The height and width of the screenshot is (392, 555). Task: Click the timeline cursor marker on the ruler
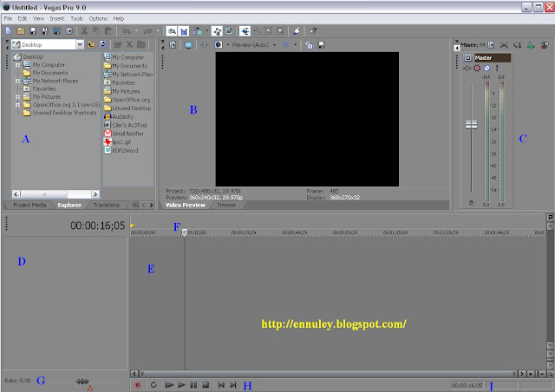[x=185, y=232]
